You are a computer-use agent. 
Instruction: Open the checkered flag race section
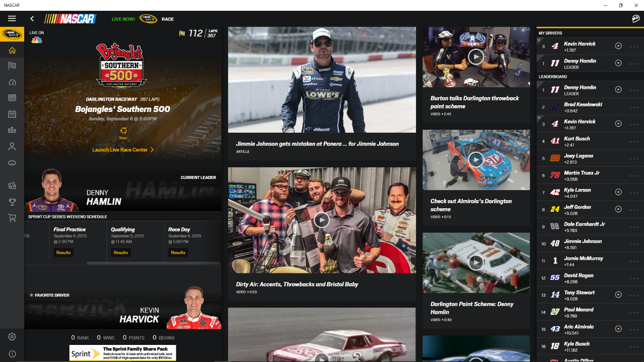pos(12,66)
